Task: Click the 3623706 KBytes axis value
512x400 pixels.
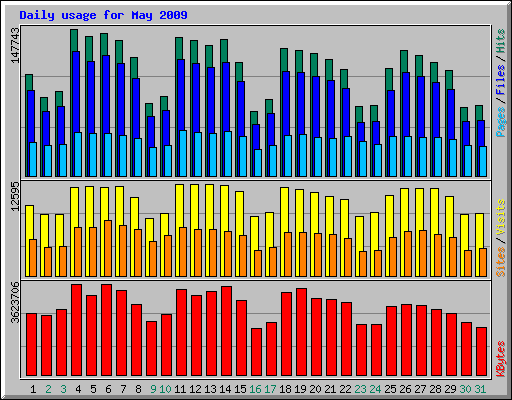Action: pos(15,303)
